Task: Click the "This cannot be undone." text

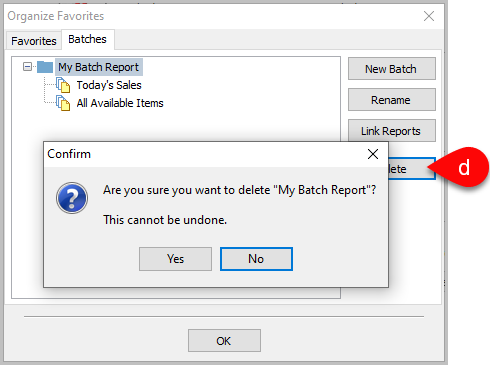Action: pos(165,220)
